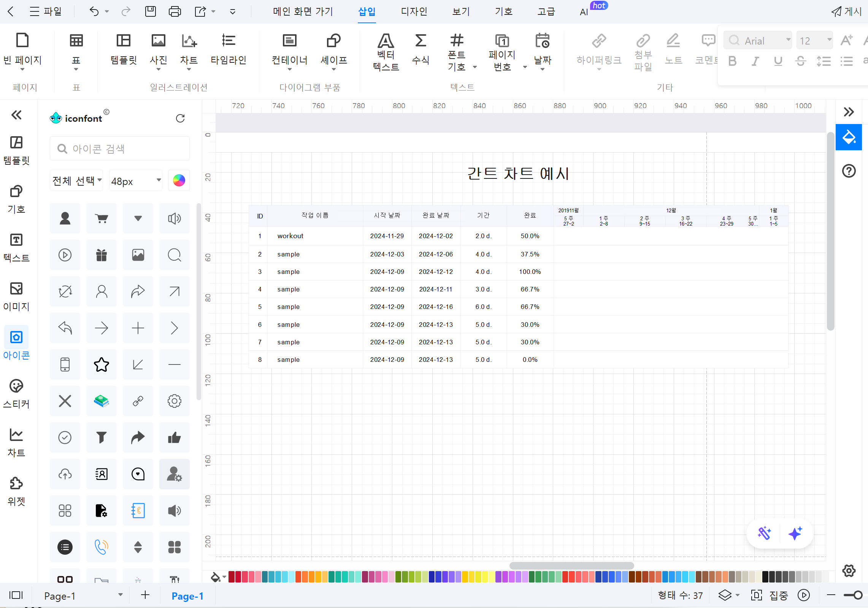This screenshot has height=608, width=868.
Task: Select the filter funnel icon
Action: pos(102,438)
